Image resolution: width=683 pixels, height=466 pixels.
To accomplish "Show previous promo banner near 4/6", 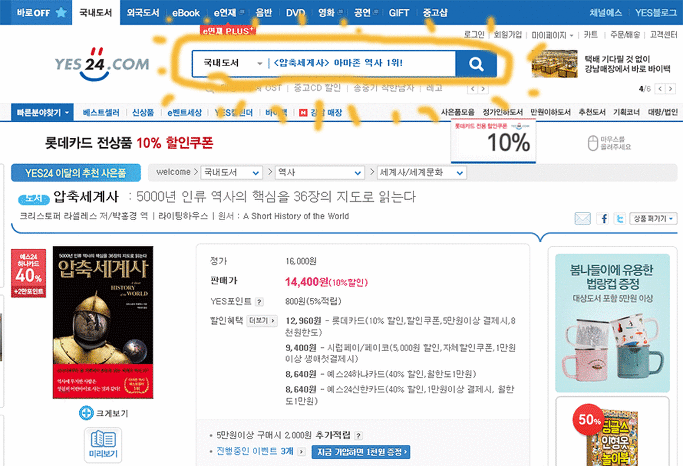I will click(x=660, y=89).
